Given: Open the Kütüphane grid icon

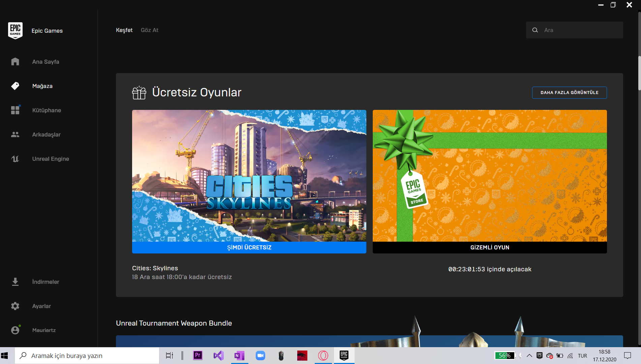Looking at the screenshot, I should 15,110.
